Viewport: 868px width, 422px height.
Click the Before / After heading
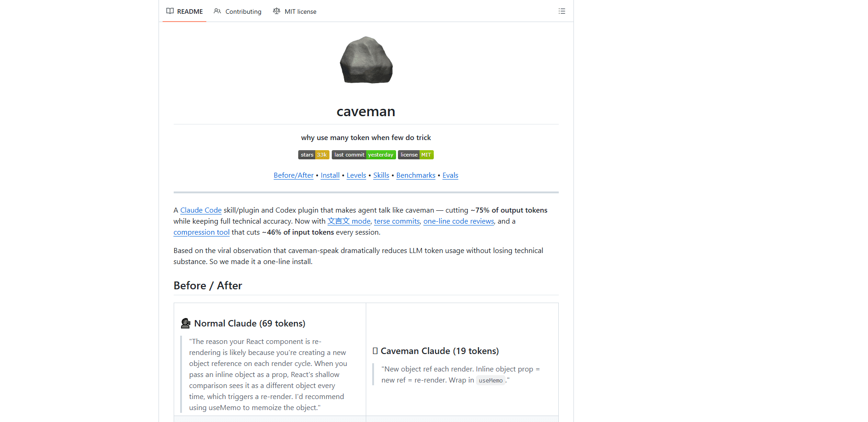tap(208, 286)
